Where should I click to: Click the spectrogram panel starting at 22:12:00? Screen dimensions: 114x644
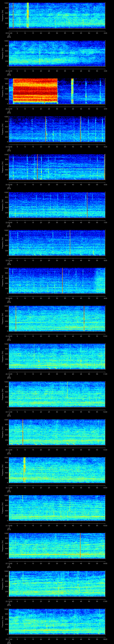57,432
